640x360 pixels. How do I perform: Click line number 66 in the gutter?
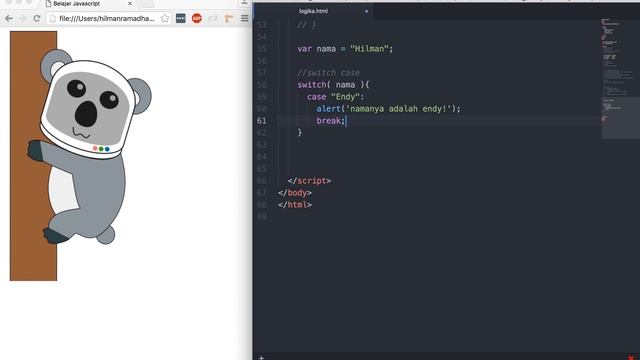[x=262, y=181]
